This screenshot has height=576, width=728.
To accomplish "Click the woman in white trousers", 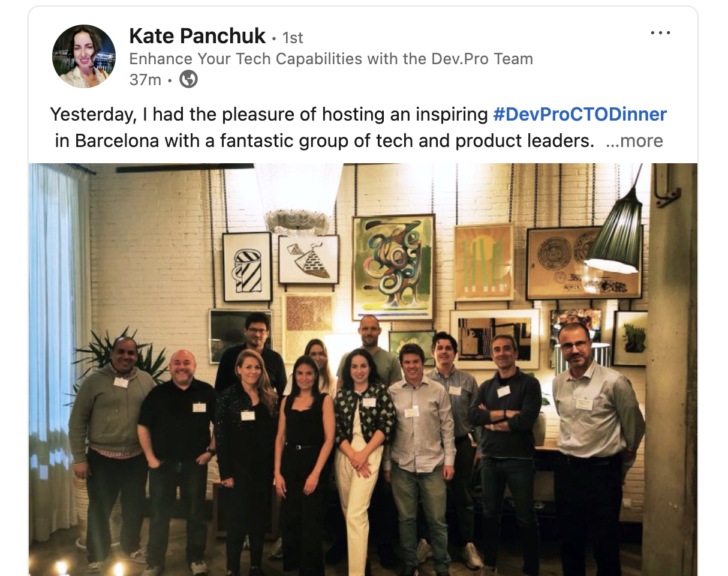I will pyautogui.click(x=360, y=459).
